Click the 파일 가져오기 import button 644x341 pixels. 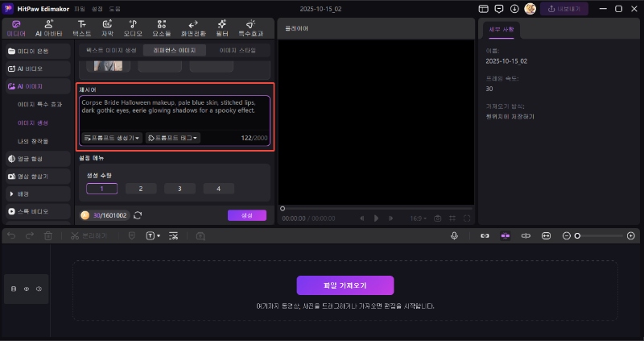tap(345, 285)
